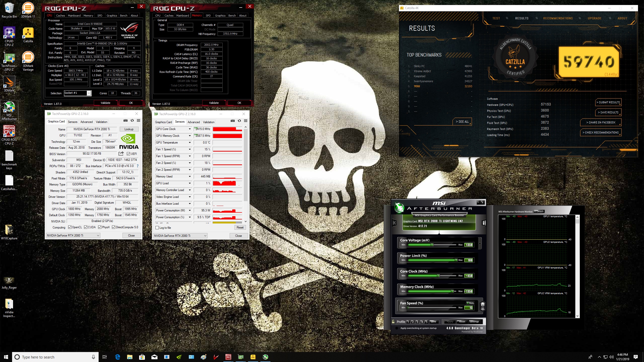Open CPUID CPU-Z desktop icon
This screenshot has width=644, height=362.
pyautogui.click(x=9, y=37)
